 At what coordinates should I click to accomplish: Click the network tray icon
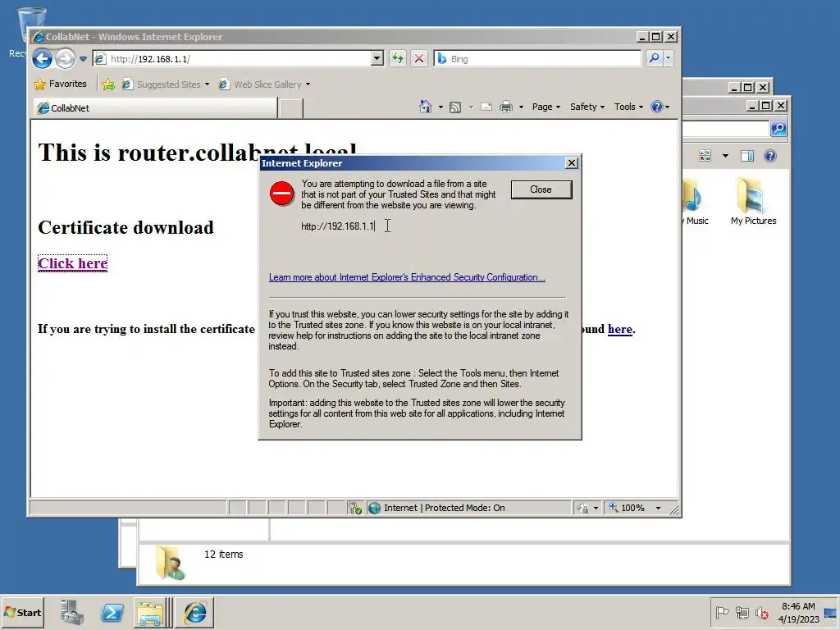[742, 612]
